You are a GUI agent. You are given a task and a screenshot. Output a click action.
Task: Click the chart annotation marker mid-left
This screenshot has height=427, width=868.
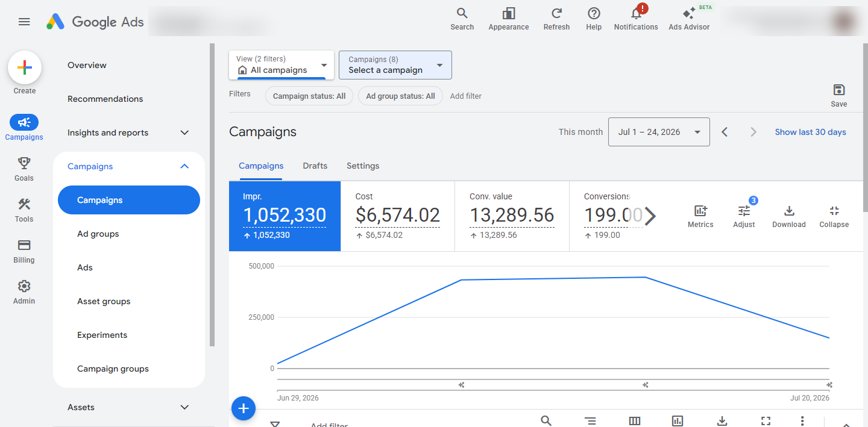tap(461, 385)
